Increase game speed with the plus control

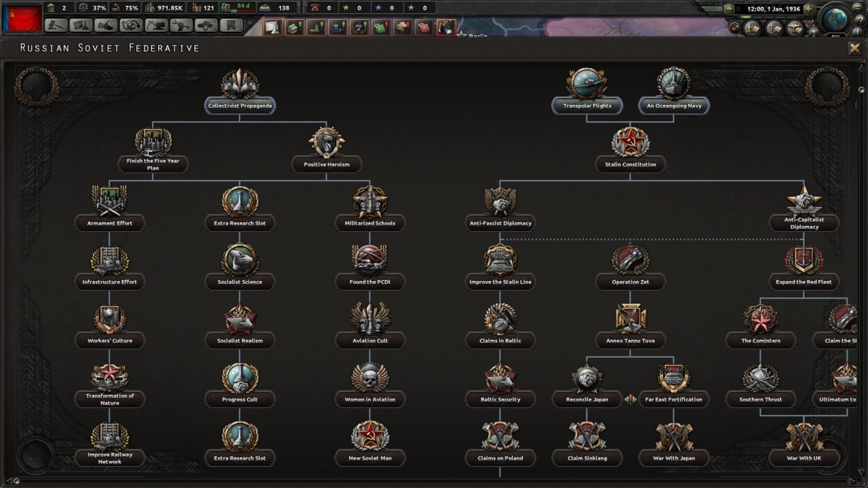(x=809, y=8)
